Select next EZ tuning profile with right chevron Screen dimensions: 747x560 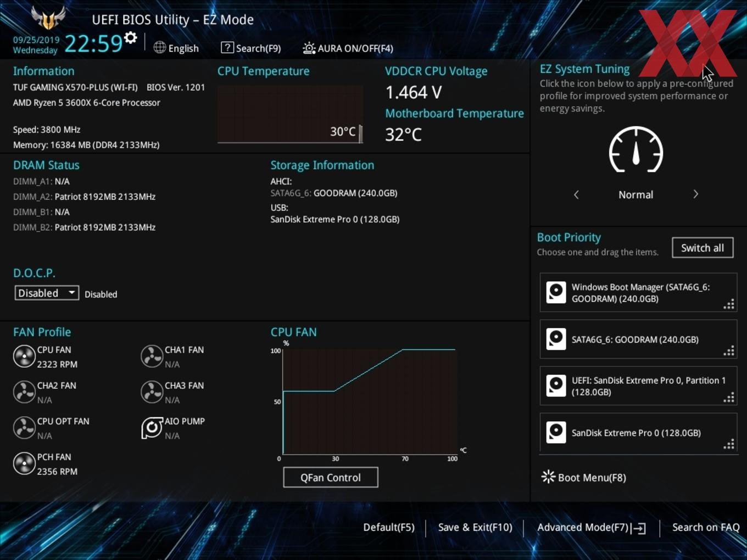point(695,194)
